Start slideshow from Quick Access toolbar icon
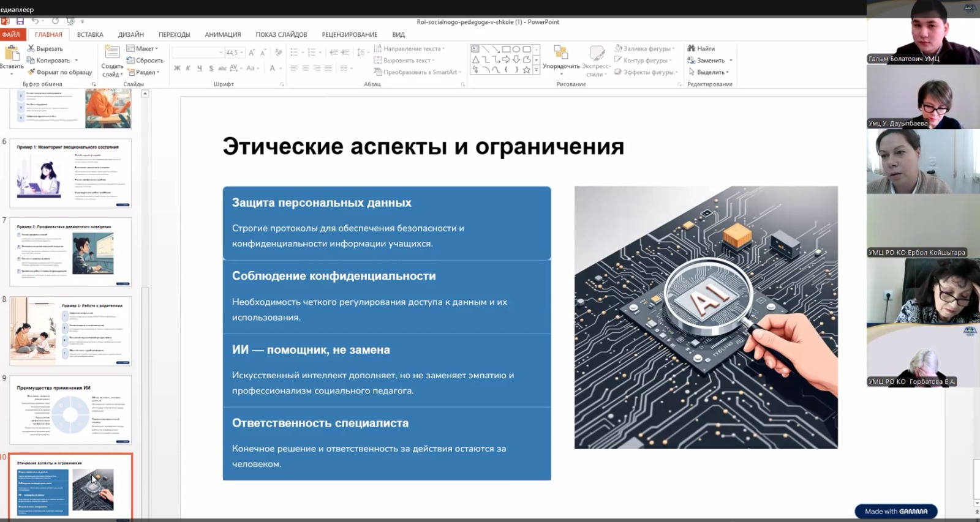Viewport: 980px width, 522px height. point(70,21)
